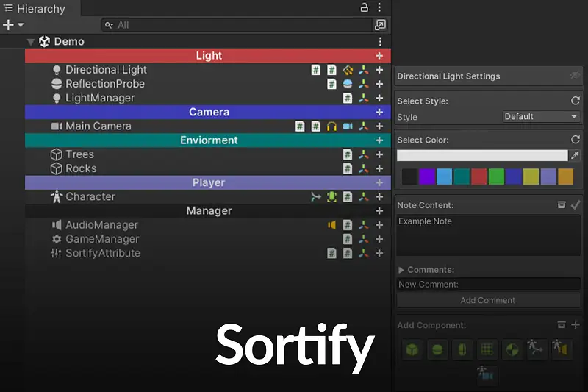Open the Hierarchy panel three-dot menu
The image size is (588, 392).
coord(379,7)
